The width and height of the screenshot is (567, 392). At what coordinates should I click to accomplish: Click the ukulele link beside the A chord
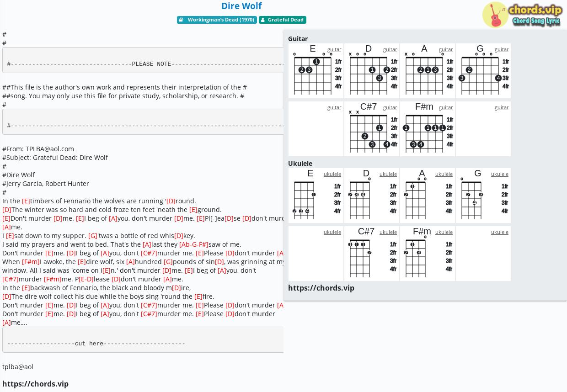click(x=444, y=174)
